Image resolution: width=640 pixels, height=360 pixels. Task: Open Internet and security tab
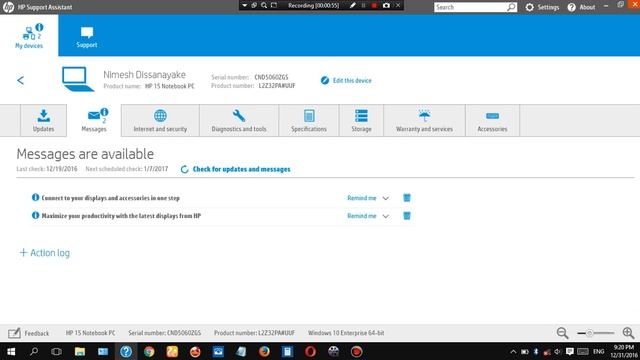coord(160,120)
